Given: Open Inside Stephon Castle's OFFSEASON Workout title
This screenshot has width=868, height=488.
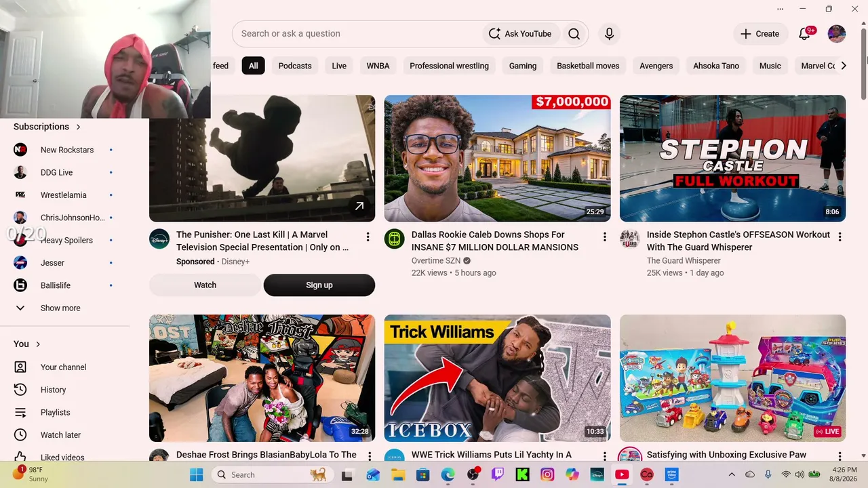Looking at the screenshot, I should point(738,241).
